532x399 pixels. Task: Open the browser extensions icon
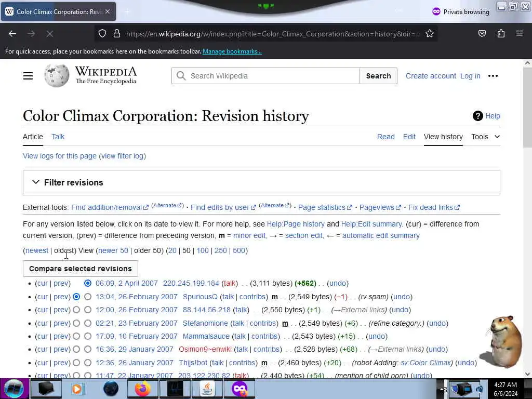[x=501, y=34]
